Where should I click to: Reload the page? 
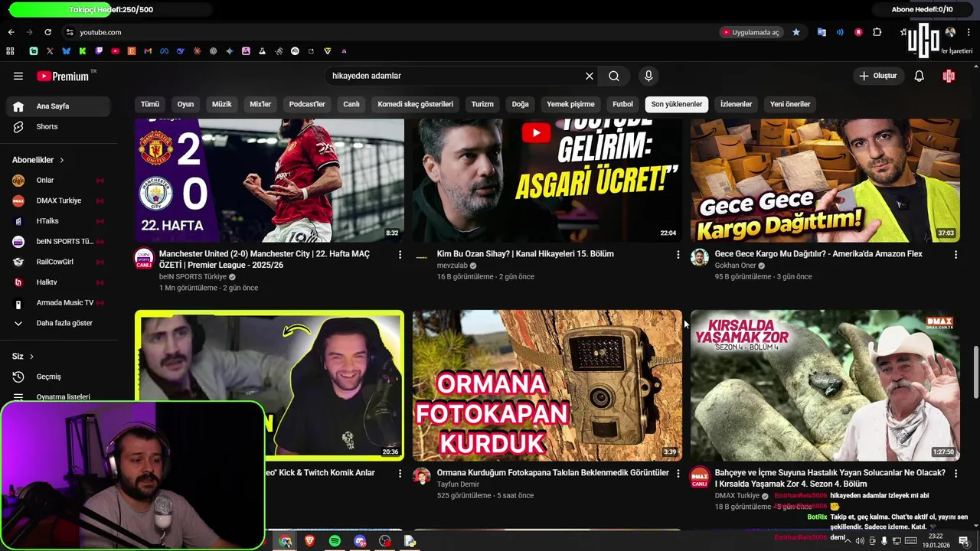click(x=47, y=32)
